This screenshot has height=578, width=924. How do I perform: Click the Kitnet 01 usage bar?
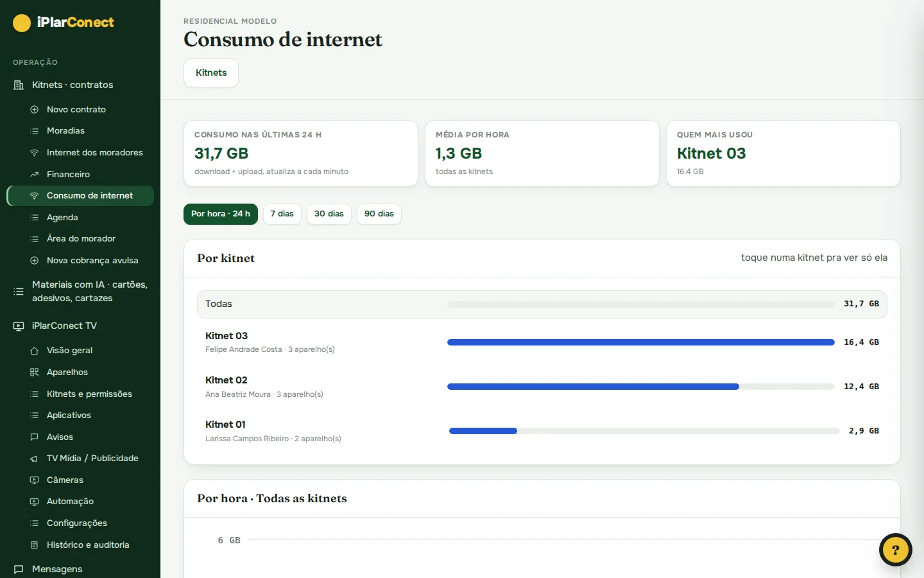[x=644, y=431]
